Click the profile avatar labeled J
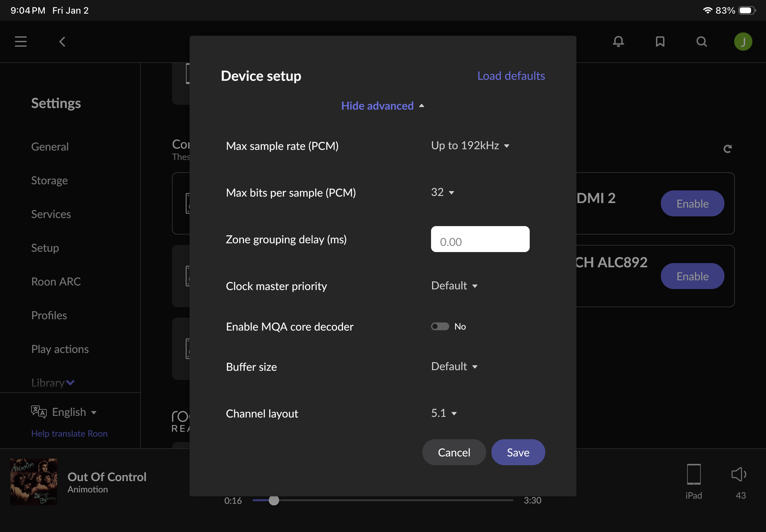766x532 pixels. pyautogui.click(x=743, y=41)
